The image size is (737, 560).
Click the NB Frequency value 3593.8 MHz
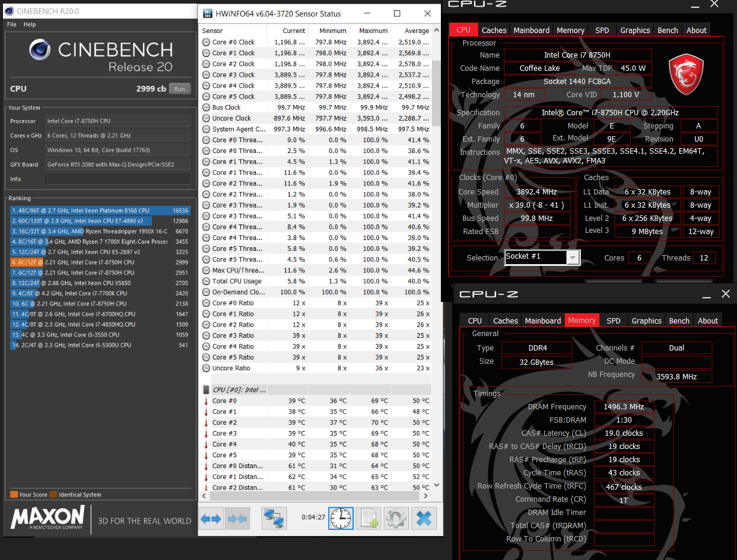point(676,376)
